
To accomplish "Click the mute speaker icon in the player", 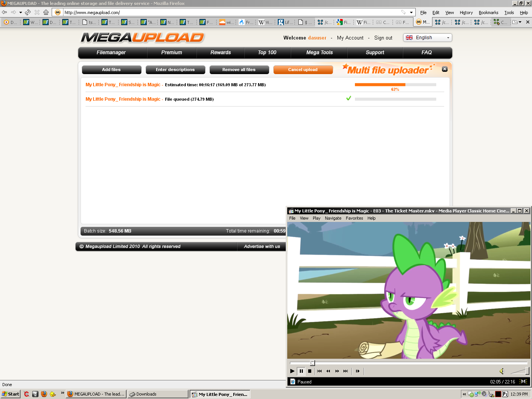I will tap(502, 371).
